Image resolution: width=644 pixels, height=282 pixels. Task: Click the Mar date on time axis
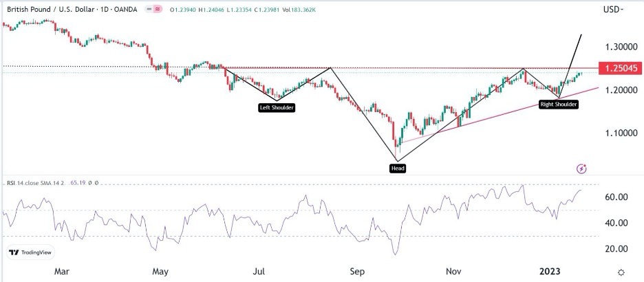(63, 272)
